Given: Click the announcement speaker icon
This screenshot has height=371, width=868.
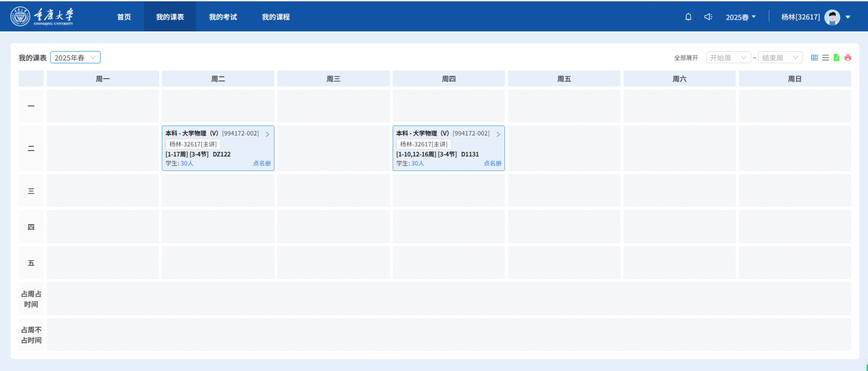Looking at the screenshot, I should 708,17.
